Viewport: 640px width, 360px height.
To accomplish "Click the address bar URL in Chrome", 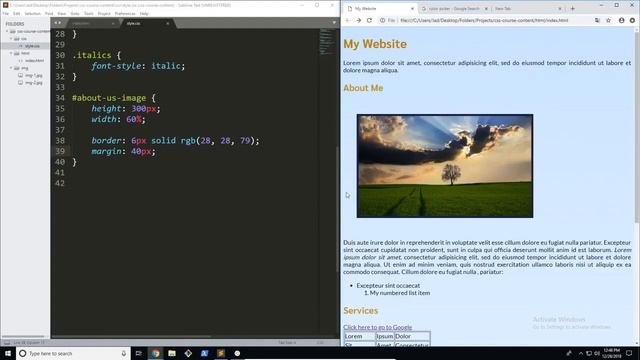I will (484, 20).
